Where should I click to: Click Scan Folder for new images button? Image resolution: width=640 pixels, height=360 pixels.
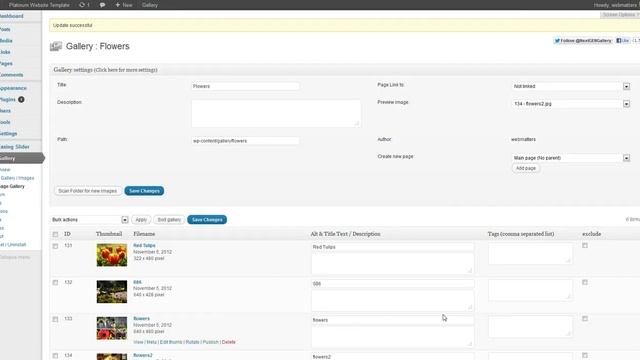pyautogui.click(x=87, y=191)
